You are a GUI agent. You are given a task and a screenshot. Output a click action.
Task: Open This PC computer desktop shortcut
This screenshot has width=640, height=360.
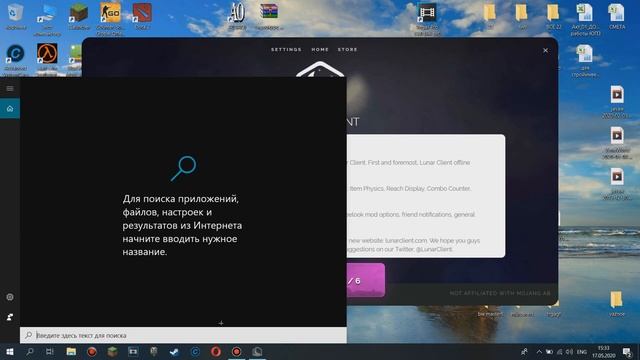47,18
